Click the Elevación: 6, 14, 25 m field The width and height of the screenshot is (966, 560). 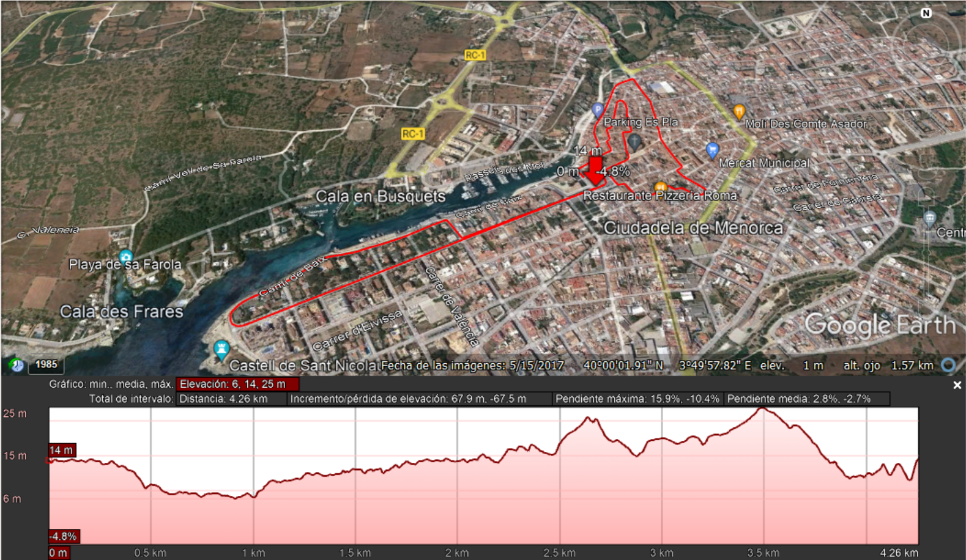tap(237, 384)
